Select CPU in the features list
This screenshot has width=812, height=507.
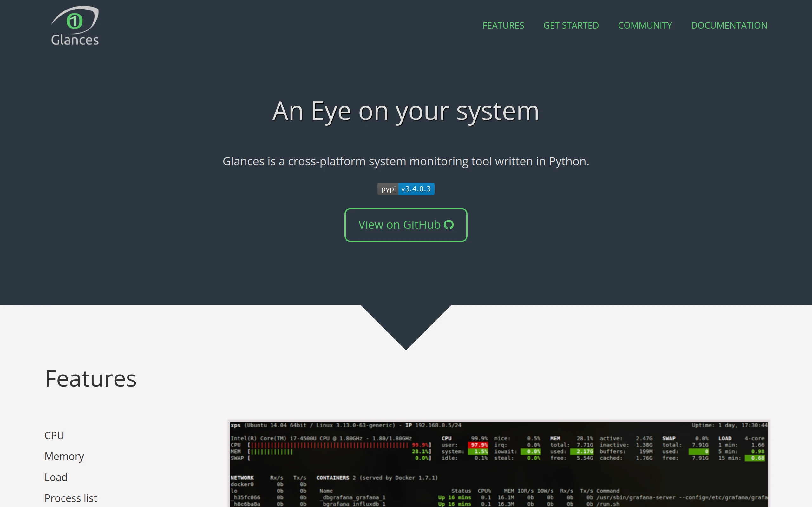pos(54,435)
